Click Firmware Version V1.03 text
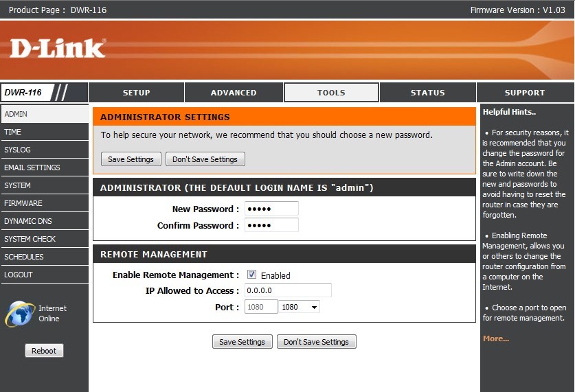The image size is (575, 392). [x=517, y=10]
